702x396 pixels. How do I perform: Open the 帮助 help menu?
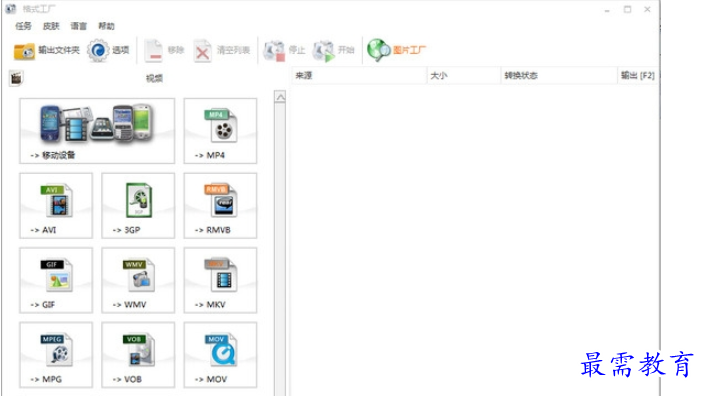(107, 26)
